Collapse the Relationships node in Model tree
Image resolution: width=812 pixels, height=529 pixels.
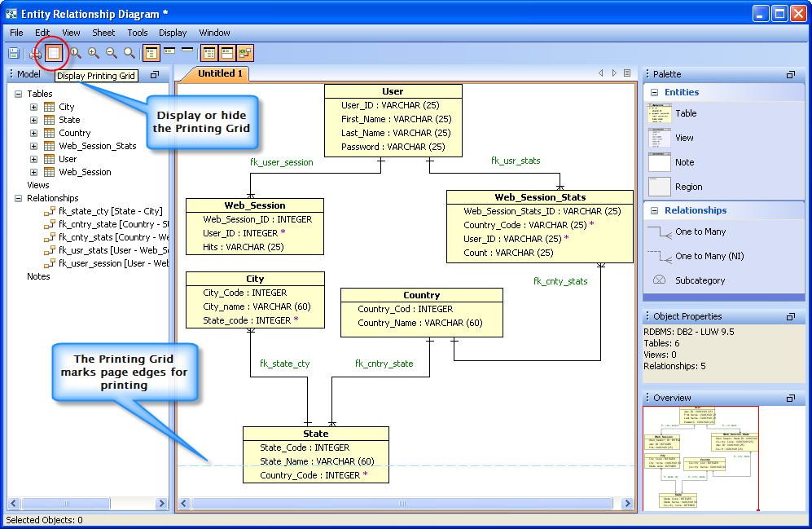(x=19, y=198)
